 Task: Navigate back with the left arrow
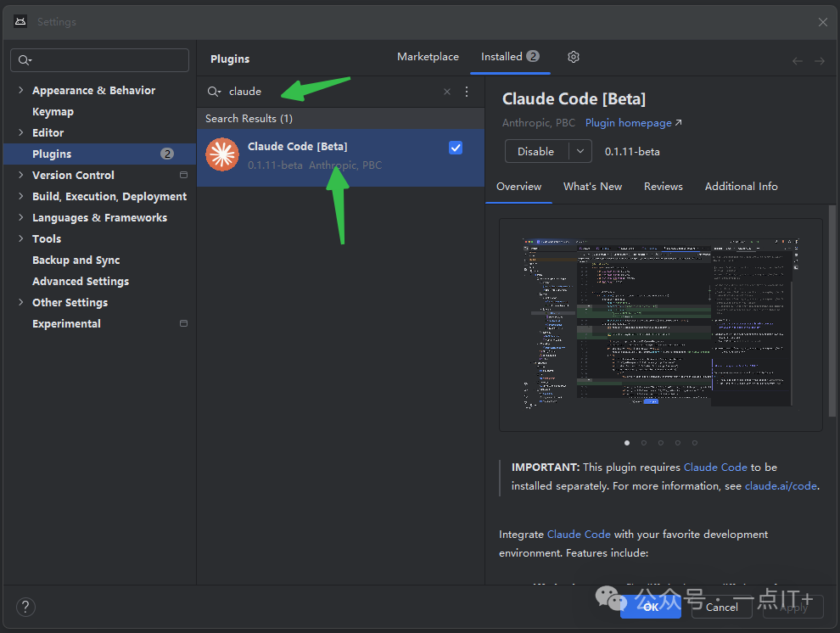797,61
